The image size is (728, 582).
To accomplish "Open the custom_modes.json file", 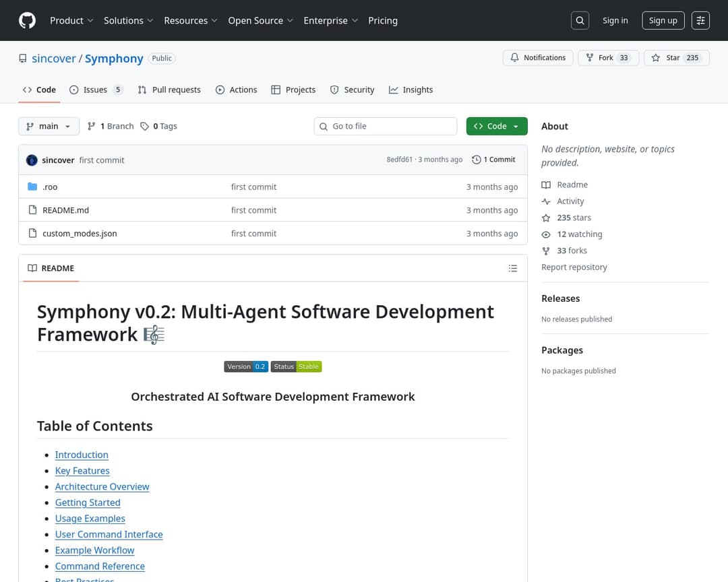I will (x=80, y=233).
